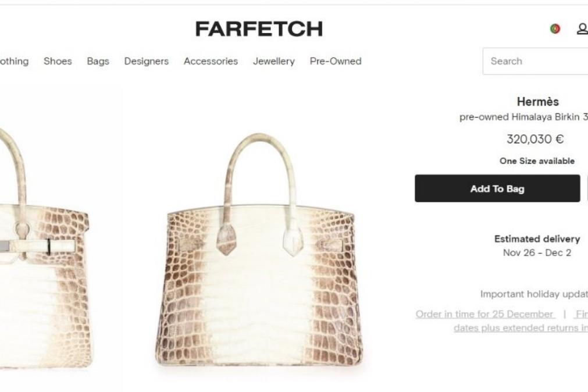
Task: Click the FARFETCH logo
Action: click(259, 29)
